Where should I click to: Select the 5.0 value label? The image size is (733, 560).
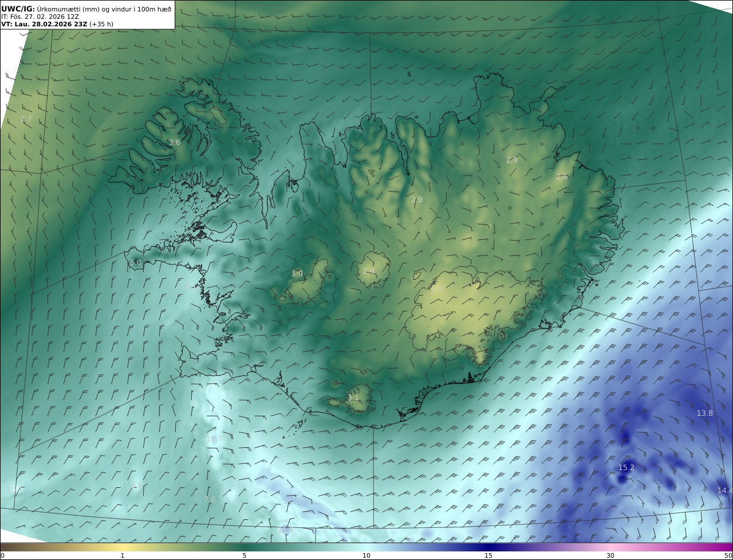(x=135, y=263)
